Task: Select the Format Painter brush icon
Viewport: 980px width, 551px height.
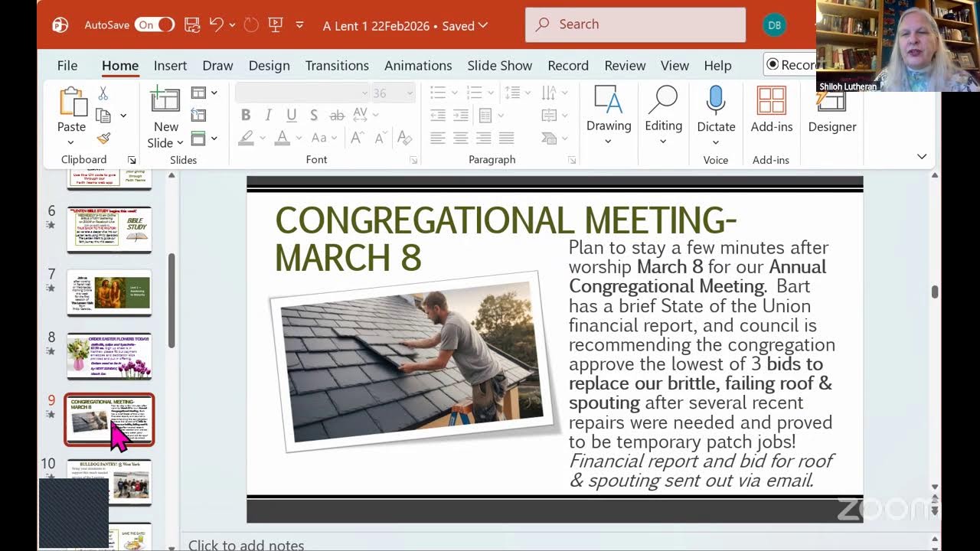Action: point(103,139)
